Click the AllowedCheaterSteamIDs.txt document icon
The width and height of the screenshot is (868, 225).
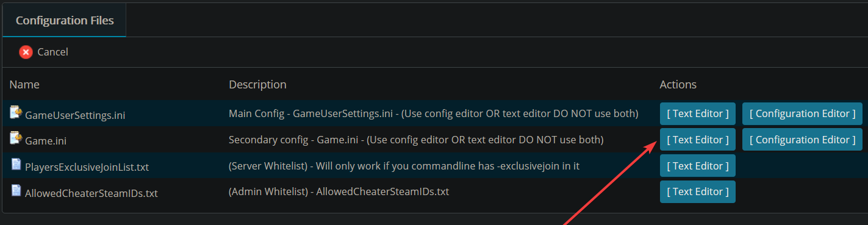[x=16, y=191]
